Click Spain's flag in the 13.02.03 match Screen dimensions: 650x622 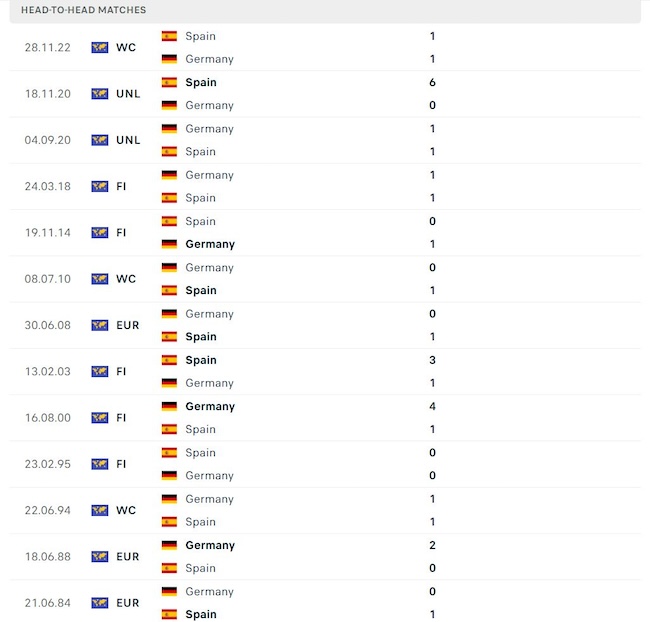pyautogui.click(x=169, y=360)
